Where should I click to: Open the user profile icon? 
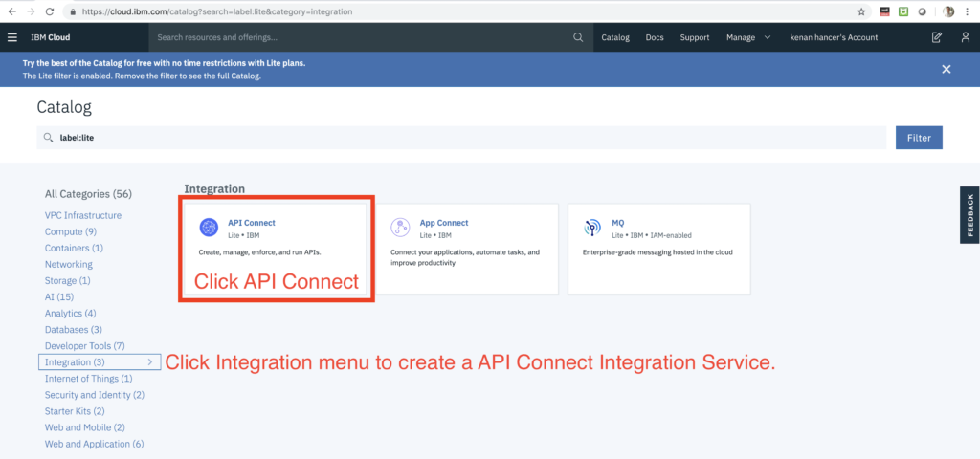tap(965, 37)
